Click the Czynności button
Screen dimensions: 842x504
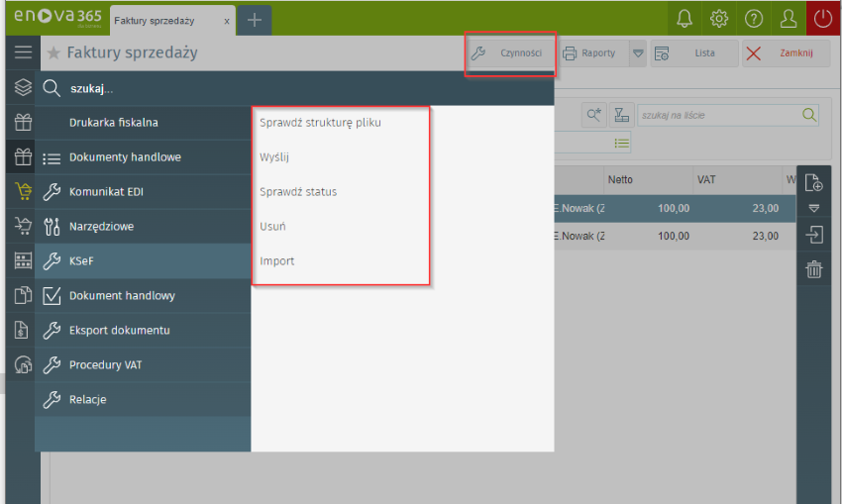[510, 53]
